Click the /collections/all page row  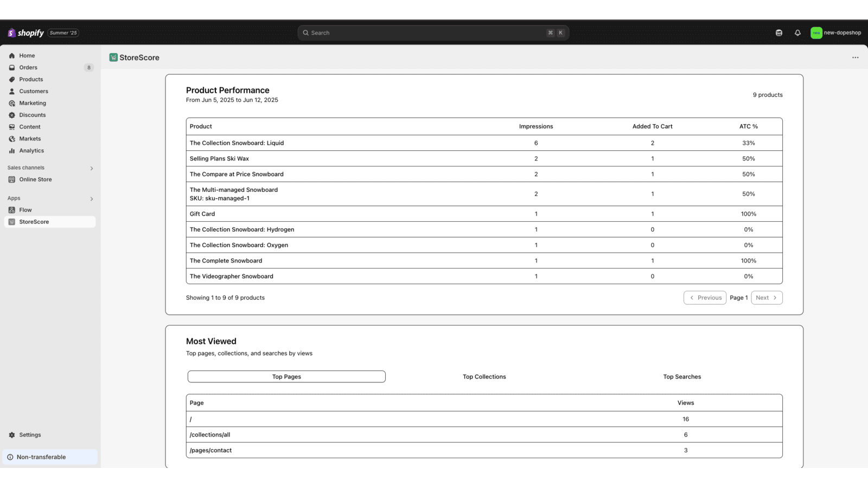pyautogui.click(x=484, y=435)
